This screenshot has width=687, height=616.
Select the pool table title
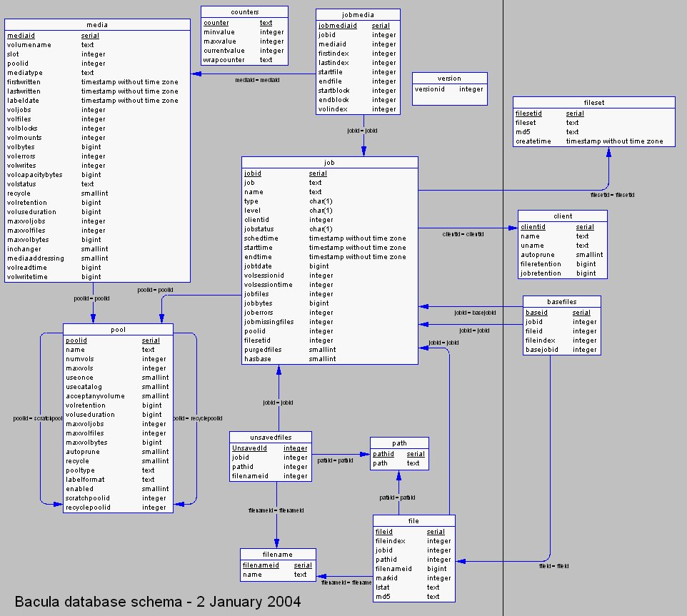point(118,330)
